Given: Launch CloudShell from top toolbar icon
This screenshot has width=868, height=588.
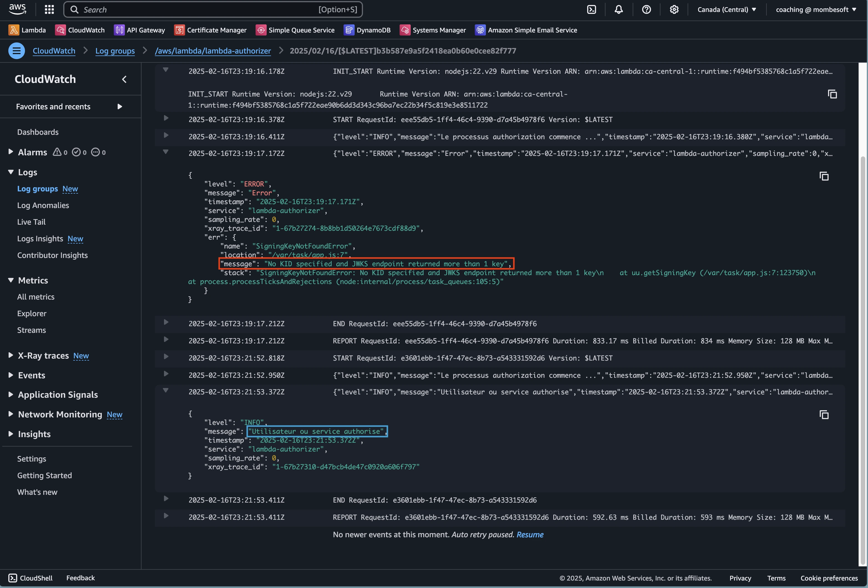Looking at the screenshot, I should click(592, 9).
